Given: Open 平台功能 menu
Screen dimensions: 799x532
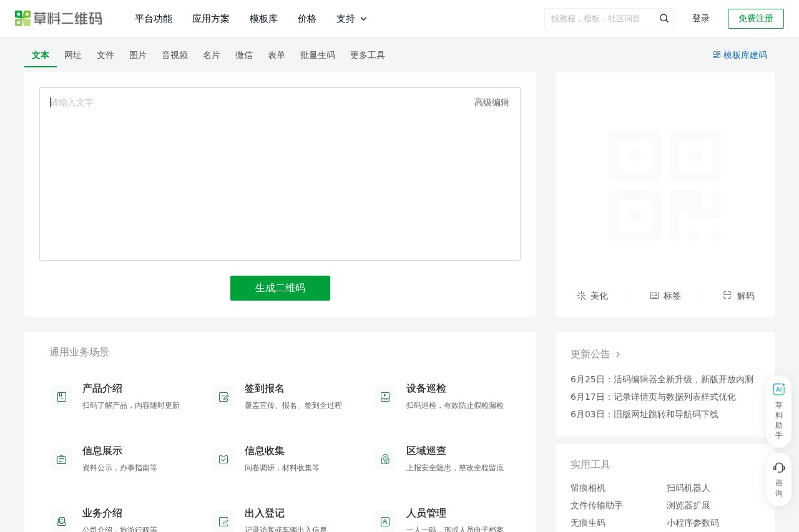Looking at the screenshot, I should pyautogui.click(x=154, y=19).
